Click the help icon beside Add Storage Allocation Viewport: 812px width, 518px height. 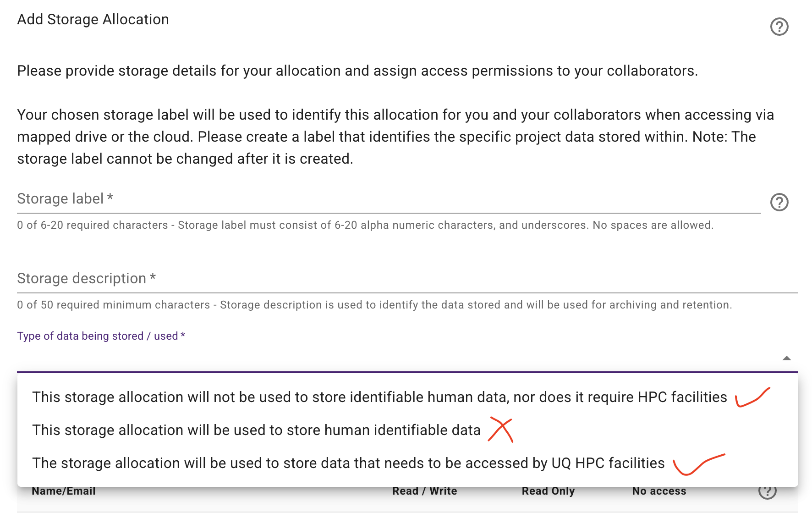pos(780,27)
